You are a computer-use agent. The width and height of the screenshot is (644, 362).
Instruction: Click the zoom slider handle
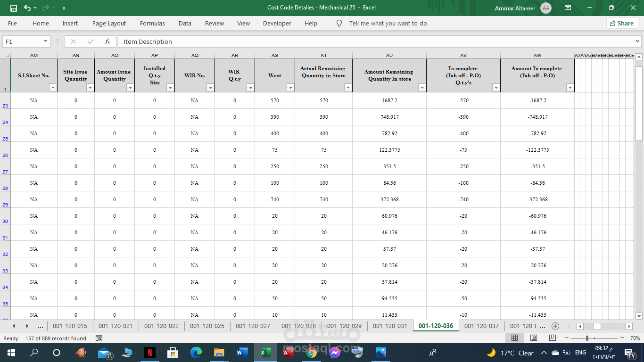pyautogui.click(x=587, y=338)
